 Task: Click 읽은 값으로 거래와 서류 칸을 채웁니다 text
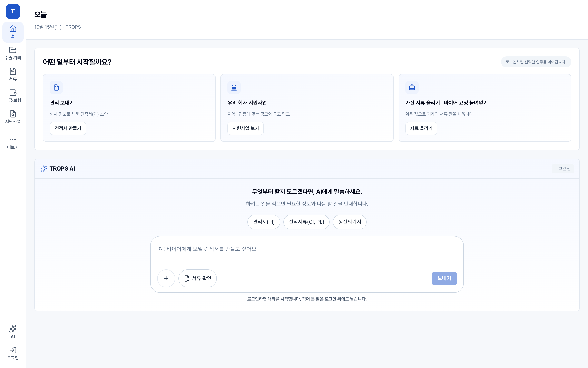(x=439, y=114)
